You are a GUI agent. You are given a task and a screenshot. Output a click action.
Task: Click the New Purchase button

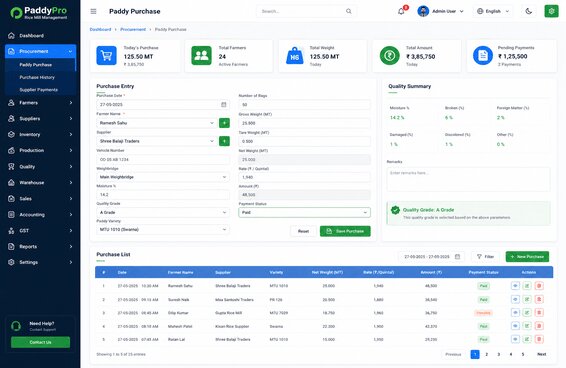coord(527,256)
